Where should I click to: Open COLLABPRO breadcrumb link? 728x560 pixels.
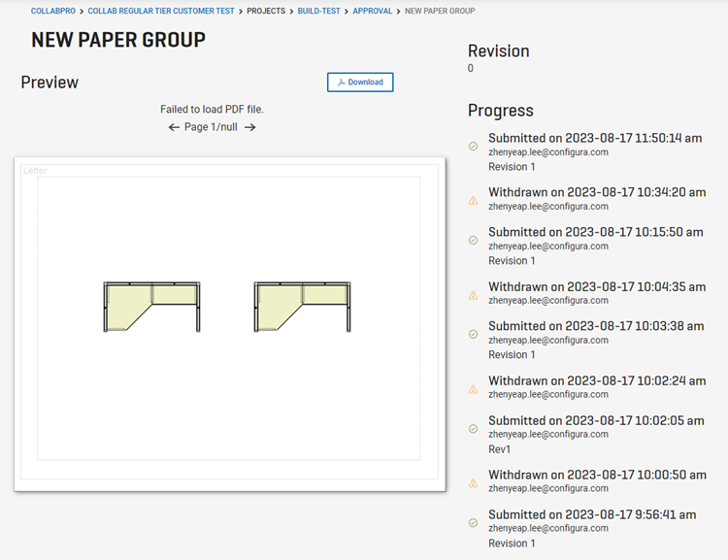[53, 11]
